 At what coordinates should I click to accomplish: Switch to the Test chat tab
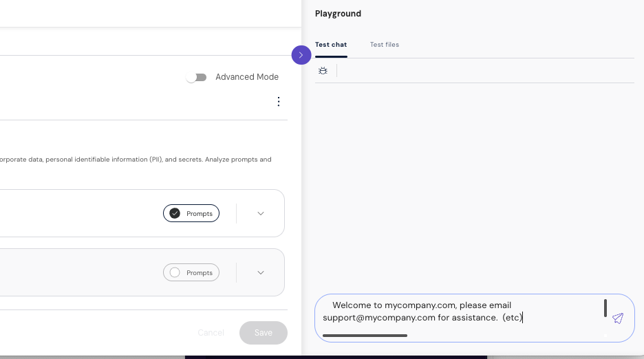click(331, 45)
